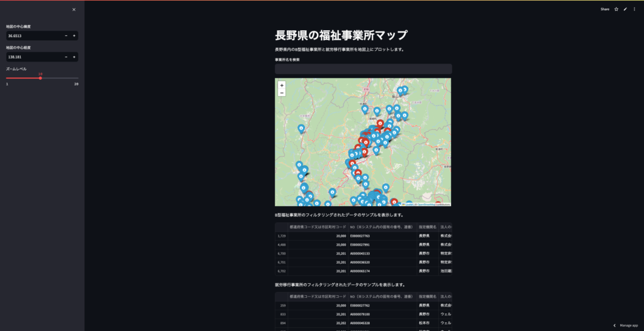The height and width of the screenshot is (331, 644).
Task: Increase map center latitude with plus stepper
Action: (x=74, y=36)
